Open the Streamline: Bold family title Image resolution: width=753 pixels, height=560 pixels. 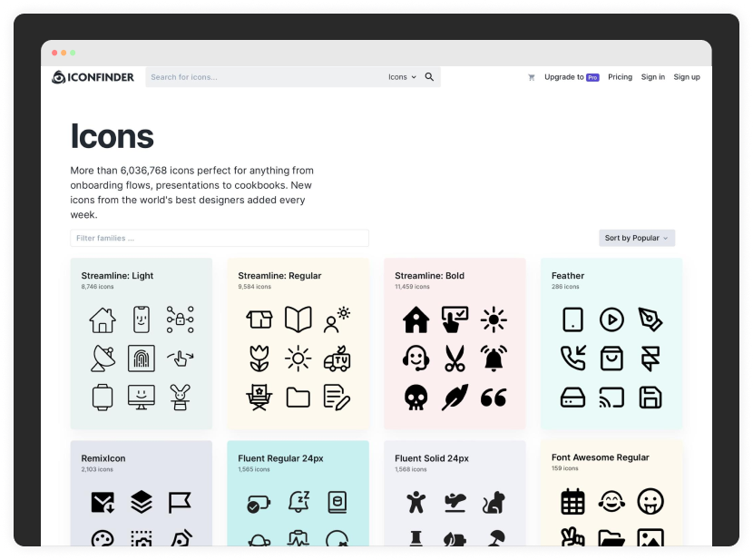click(x=429, y=276)
